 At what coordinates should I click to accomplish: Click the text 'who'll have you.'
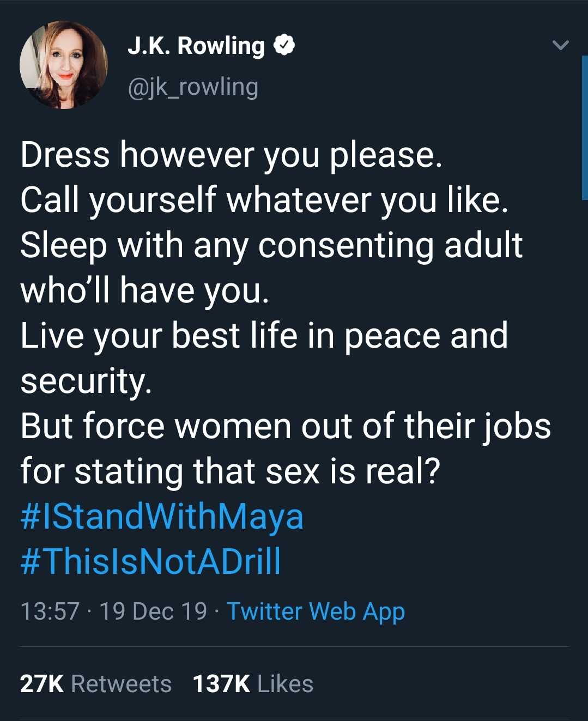tap(144, 290)
